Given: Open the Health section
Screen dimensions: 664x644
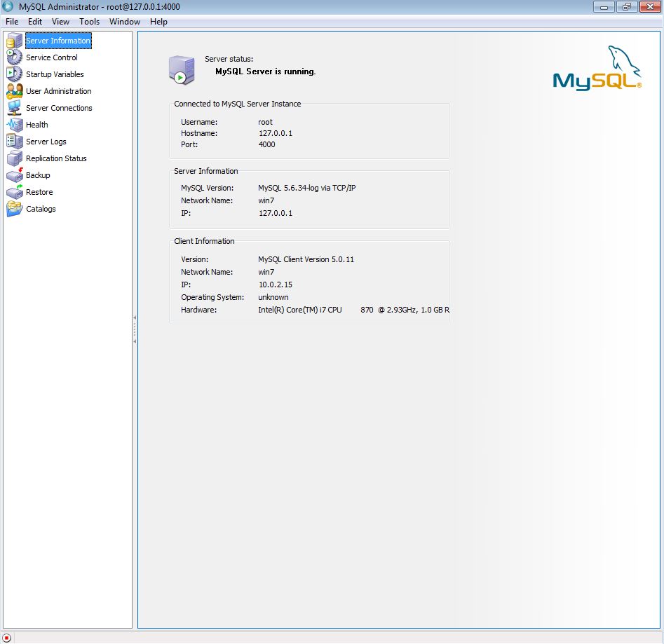Looking at the screenshot, I should (37, 125).
